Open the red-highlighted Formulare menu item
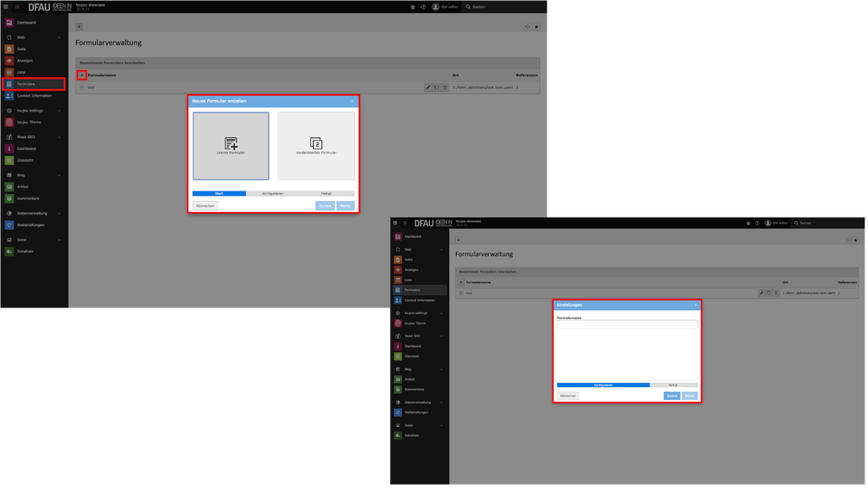This screenshot has height=488, width=868. click(x=34, y=84)
